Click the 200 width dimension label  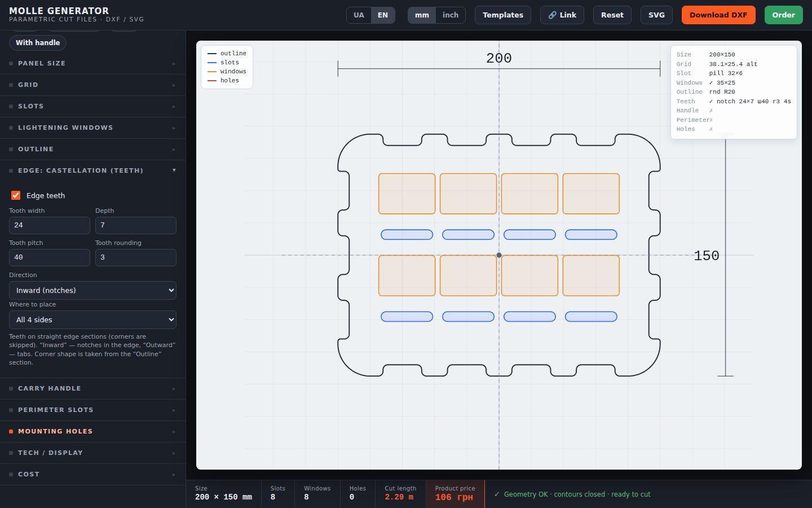499,58
